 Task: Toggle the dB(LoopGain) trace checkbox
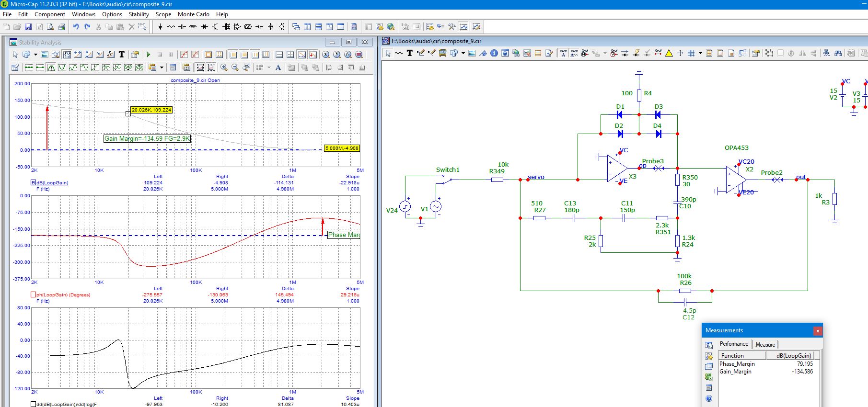pyautogui.click(x=34, y=182)
